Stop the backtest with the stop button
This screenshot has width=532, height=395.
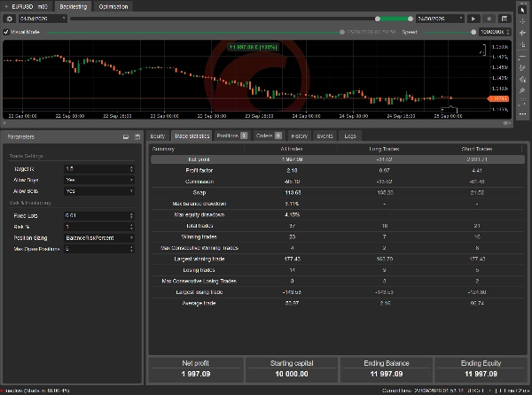click(x=489, y=19)
